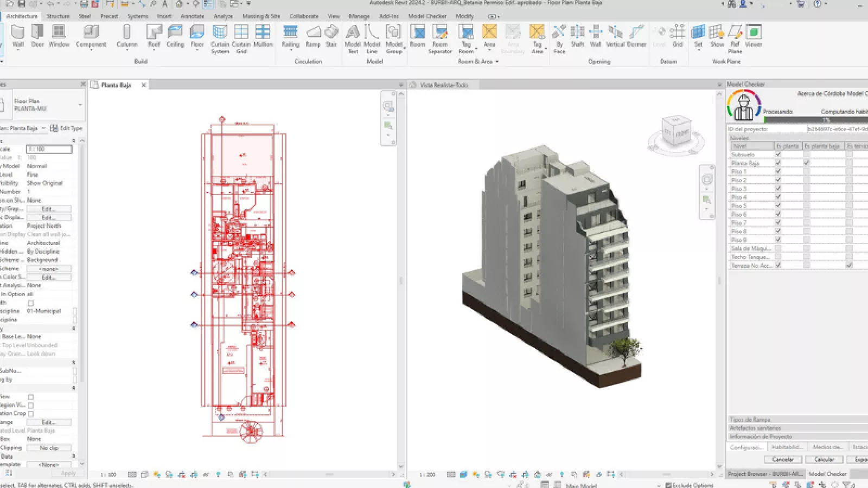Click the Cancelar button
This screenshot has width=868, height=488.
click(x=782, y=459)
